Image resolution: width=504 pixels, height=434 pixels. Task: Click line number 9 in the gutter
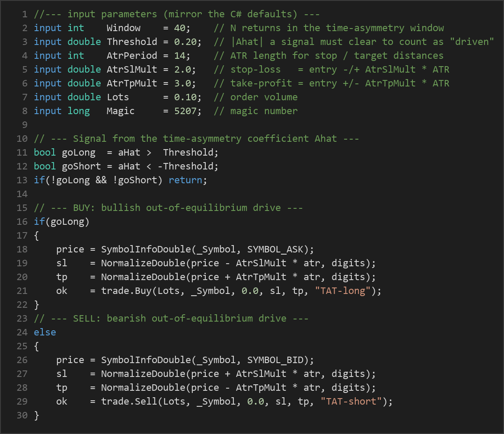[25, 125]
